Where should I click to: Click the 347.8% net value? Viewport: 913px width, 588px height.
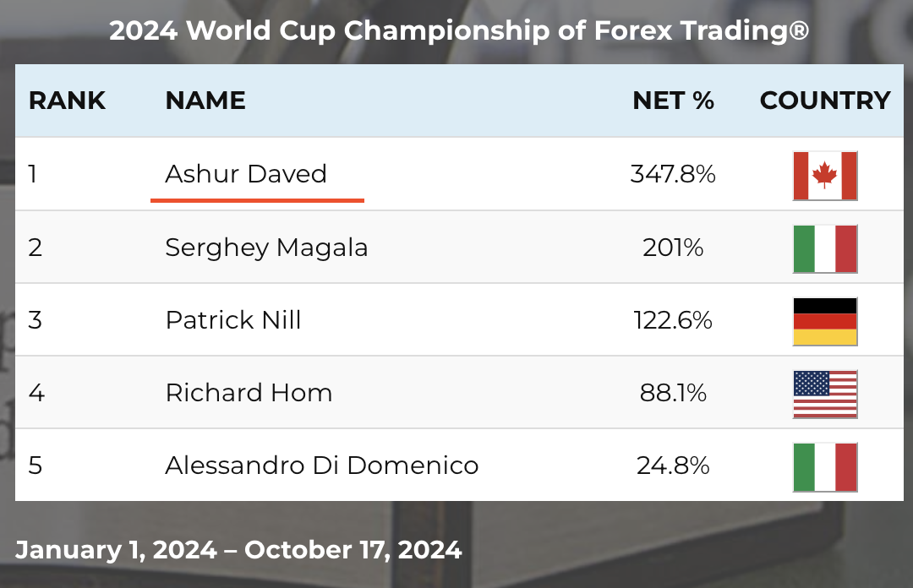click(673, 174)
